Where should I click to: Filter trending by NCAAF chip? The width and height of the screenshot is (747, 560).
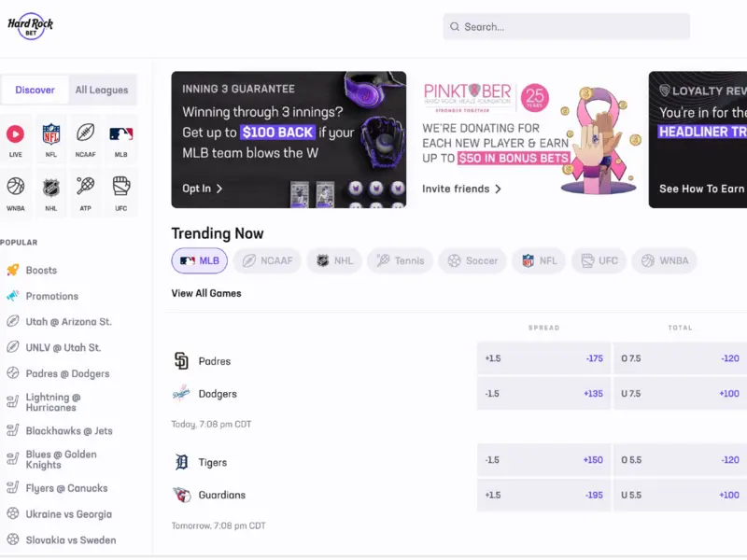click(x=267, y=260)
